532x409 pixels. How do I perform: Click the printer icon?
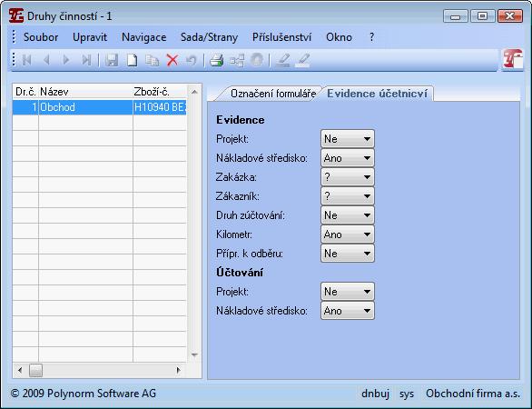click(216, 61)
